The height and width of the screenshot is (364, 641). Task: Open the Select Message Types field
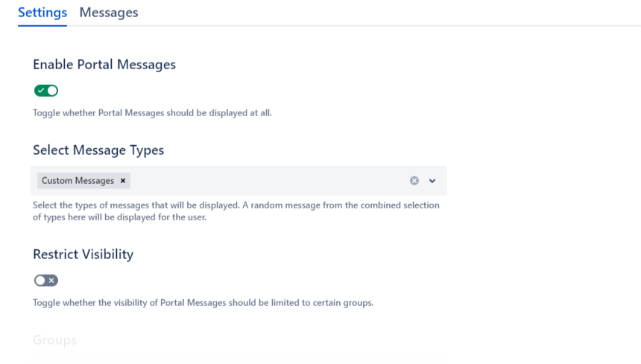coord(261,181)
